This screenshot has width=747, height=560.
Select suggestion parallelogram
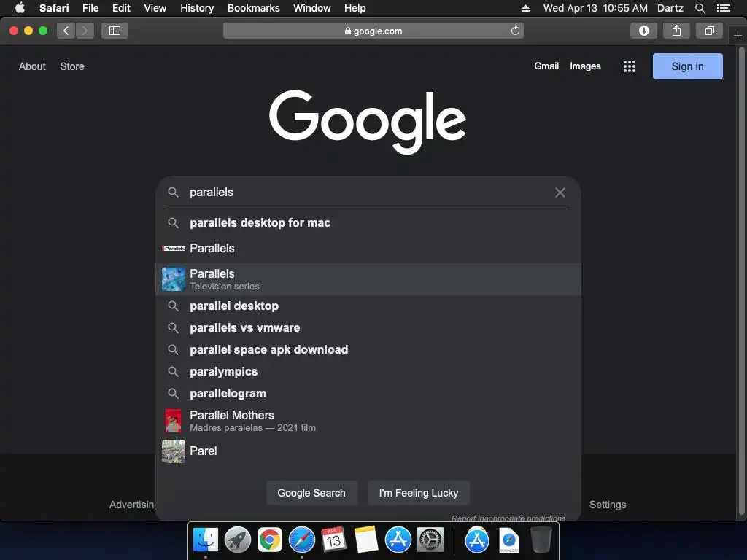tap(368, 394)
